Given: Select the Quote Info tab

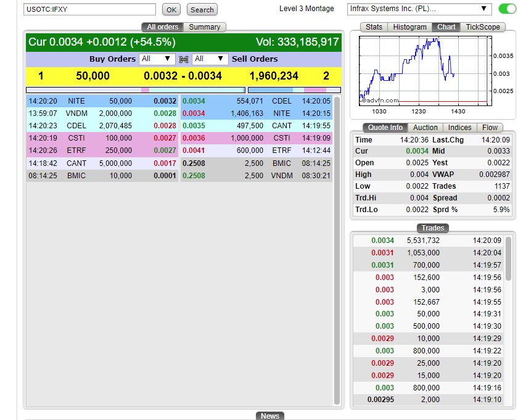Looking at the screenshot, I should (x=385, y=128).
